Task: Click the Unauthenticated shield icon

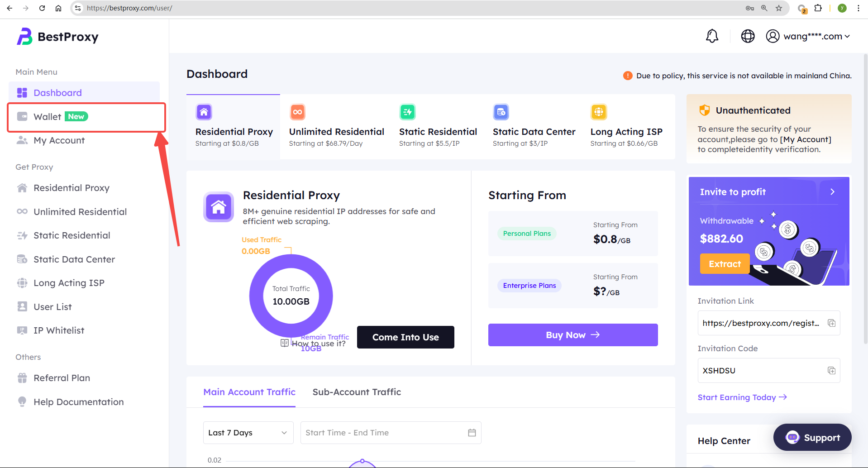Action: (705, 110)
